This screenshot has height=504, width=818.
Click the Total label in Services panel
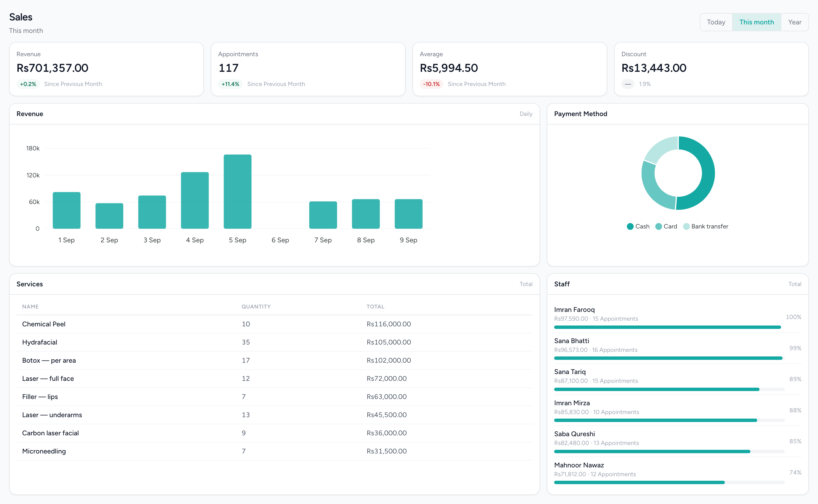coord(526,284)
